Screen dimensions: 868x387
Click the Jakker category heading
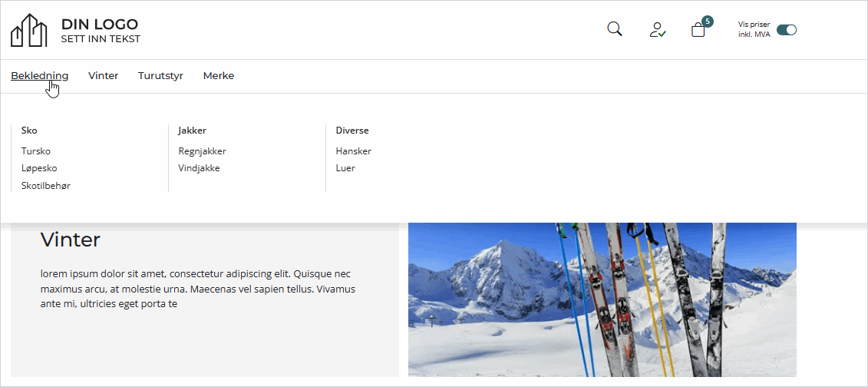coord(192,131)
